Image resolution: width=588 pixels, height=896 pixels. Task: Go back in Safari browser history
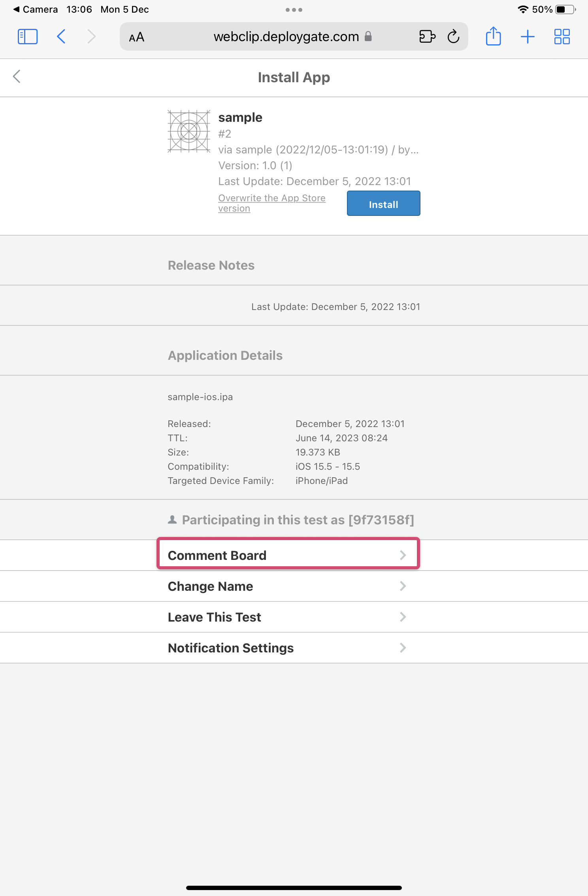[x=61, y=37]
